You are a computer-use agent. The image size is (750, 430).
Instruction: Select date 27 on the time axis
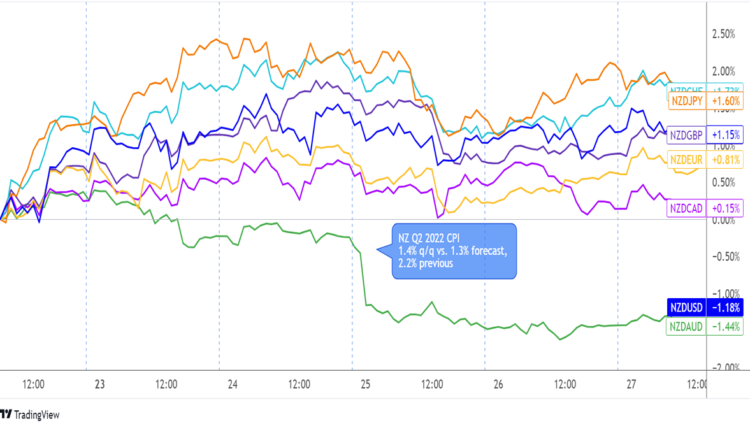(x=631, y=384)
